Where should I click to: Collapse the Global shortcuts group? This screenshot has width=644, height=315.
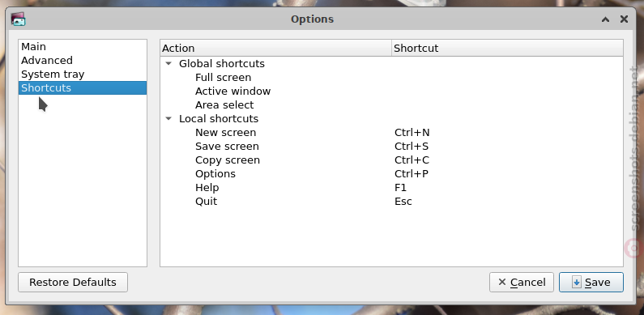[168, 64]
